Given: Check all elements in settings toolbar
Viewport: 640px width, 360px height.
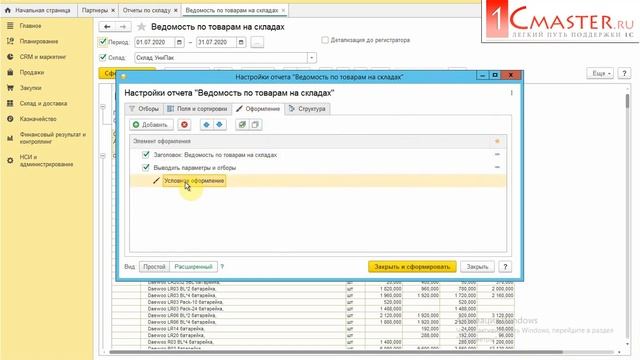Looking at the screenshot, I should coord(242,124).
